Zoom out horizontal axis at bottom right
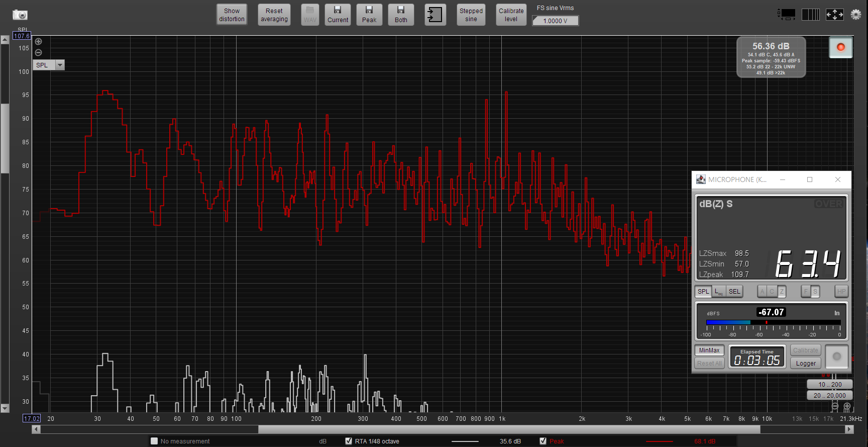Viewport: 868px width, 447px height. point(835,406)
